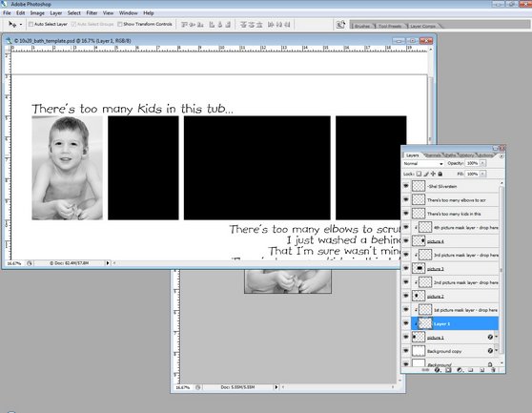Open the Image menu
532x413 pixels.
pos(37,13)
